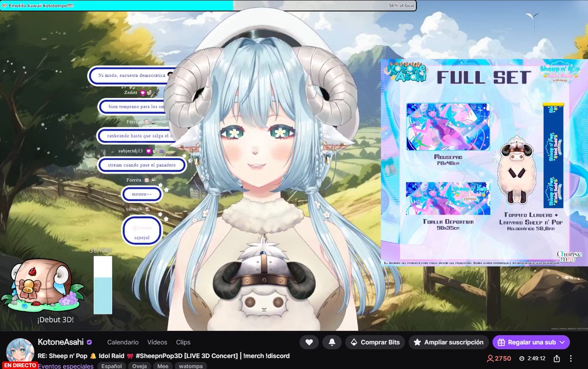Toggle notifications with the bell icon
Image resolution: width=588 pixels, height=369 pixels.
coord(332,342)
